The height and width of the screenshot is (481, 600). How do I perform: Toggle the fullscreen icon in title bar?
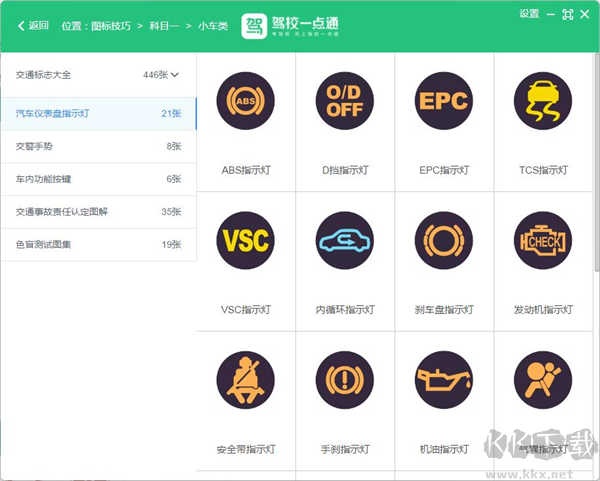[568, 15]
